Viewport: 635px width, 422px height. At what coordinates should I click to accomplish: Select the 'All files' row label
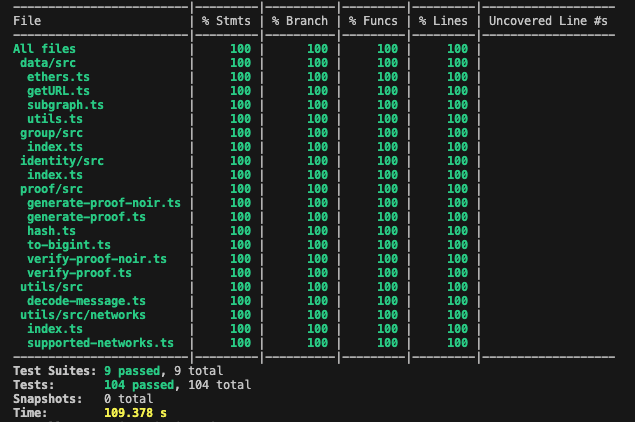coord(44,49)
